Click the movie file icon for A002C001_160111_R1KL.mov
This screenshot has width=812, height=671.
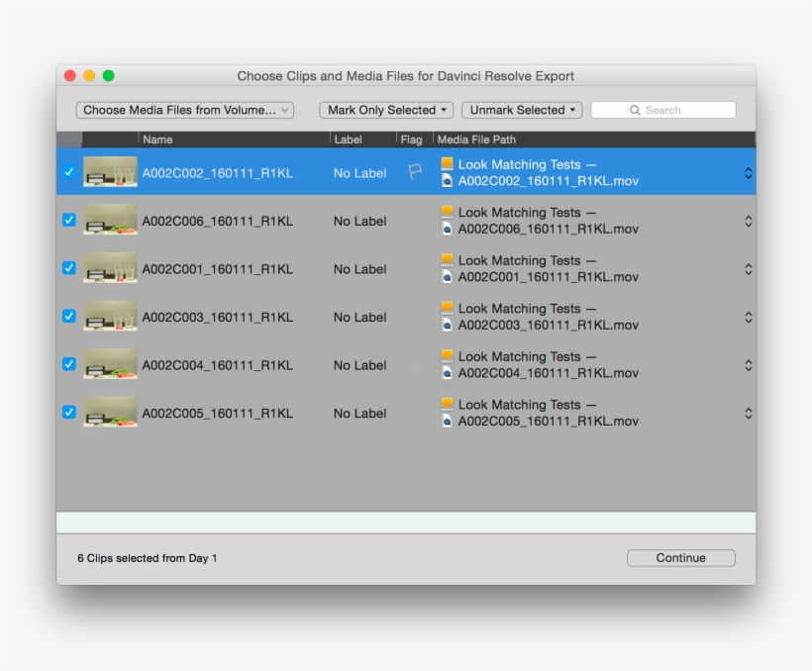(x=448, y=277)
